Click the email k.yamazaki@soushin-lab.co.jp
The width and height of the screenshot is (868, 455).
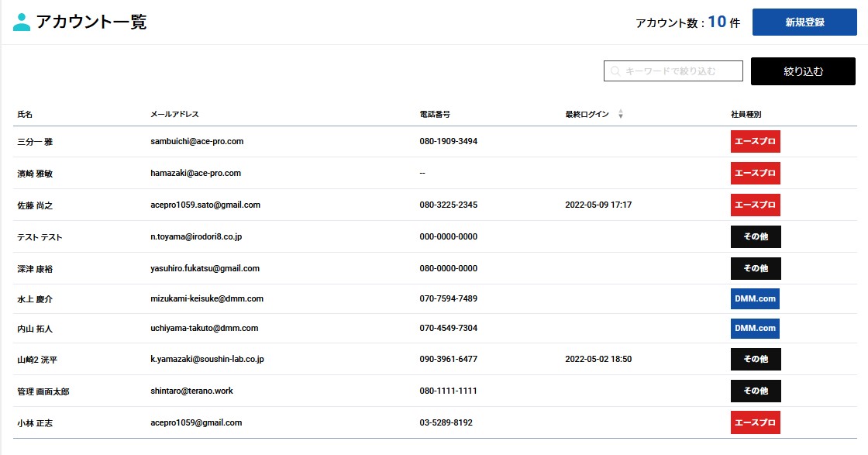(208, 360)
